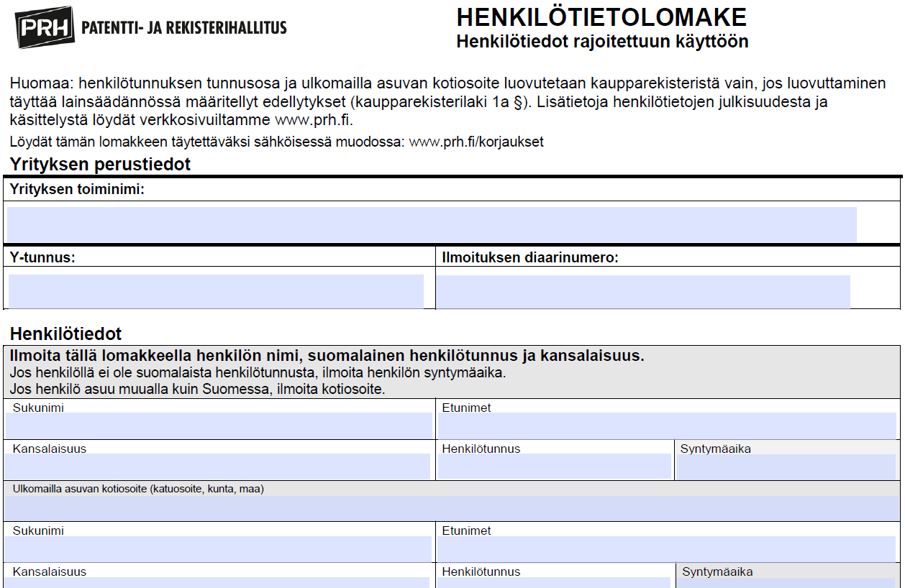
Task: Click the Yrityksen perustiedot heading
Action: (101, 164)
